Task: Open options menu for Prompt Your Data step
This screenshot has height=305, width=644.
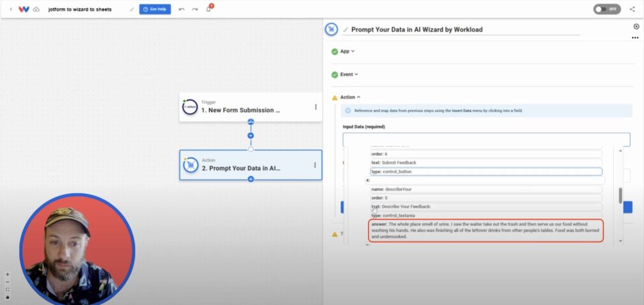Action: [x=315, y=165]
